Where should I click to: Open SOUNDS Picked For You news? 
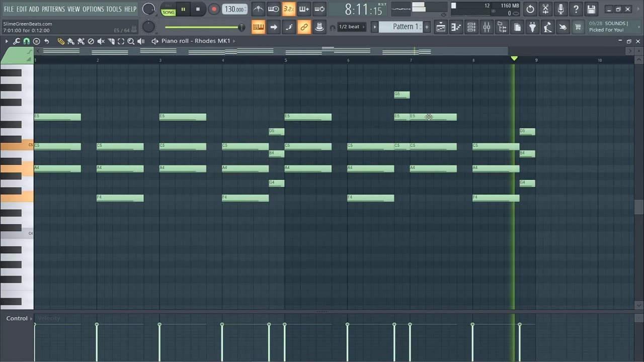609,27
